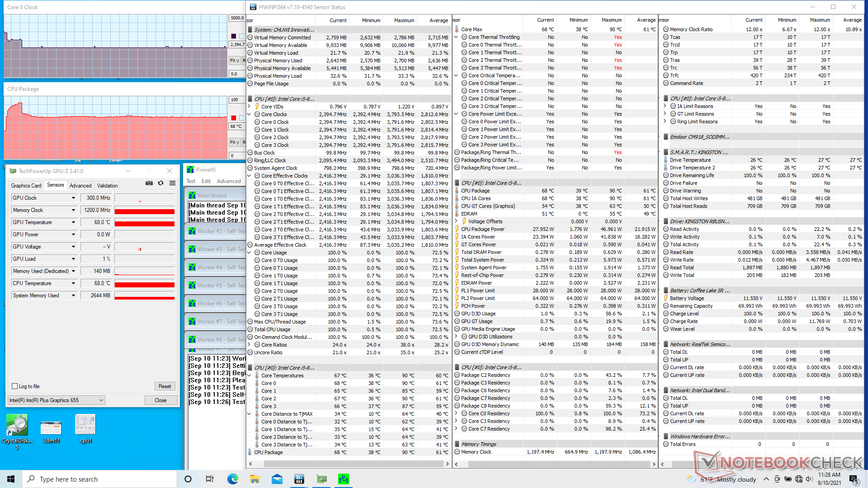Launch Microsoft Edge from taskbar
The image size is (868, 488).
click(x=232, y=479)
